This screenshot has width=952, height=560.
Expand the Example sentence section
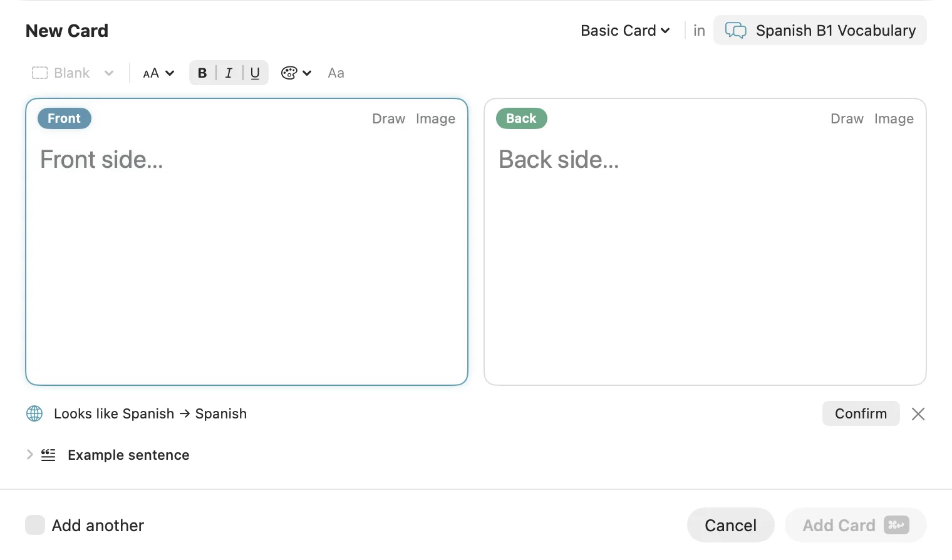point(29,455)
